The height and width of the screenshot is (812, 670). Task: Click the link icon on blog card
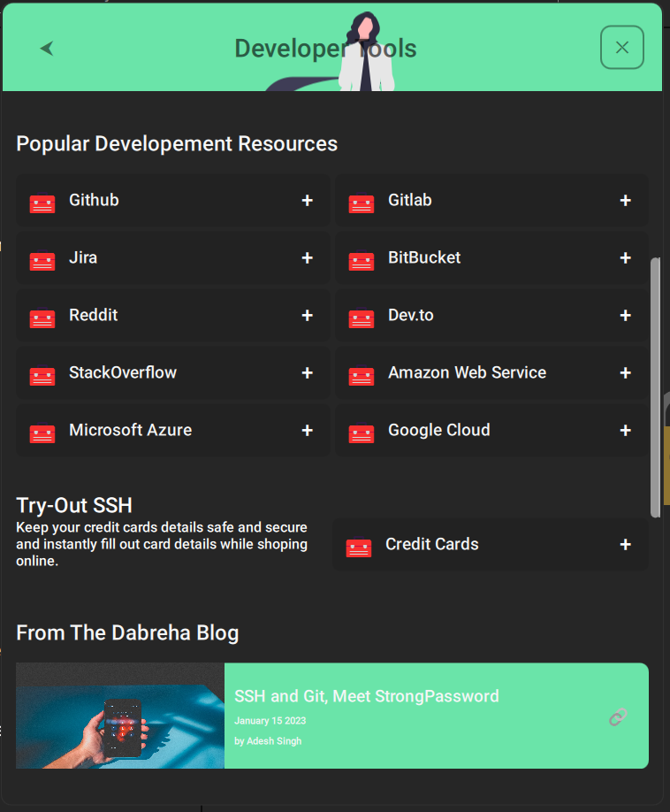(618, 716)
